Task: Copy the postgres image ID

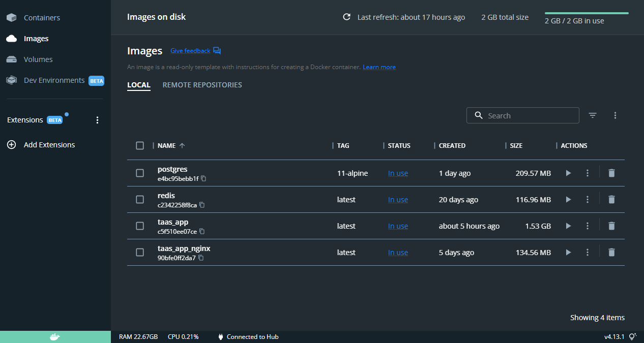Action: [203, 179]
